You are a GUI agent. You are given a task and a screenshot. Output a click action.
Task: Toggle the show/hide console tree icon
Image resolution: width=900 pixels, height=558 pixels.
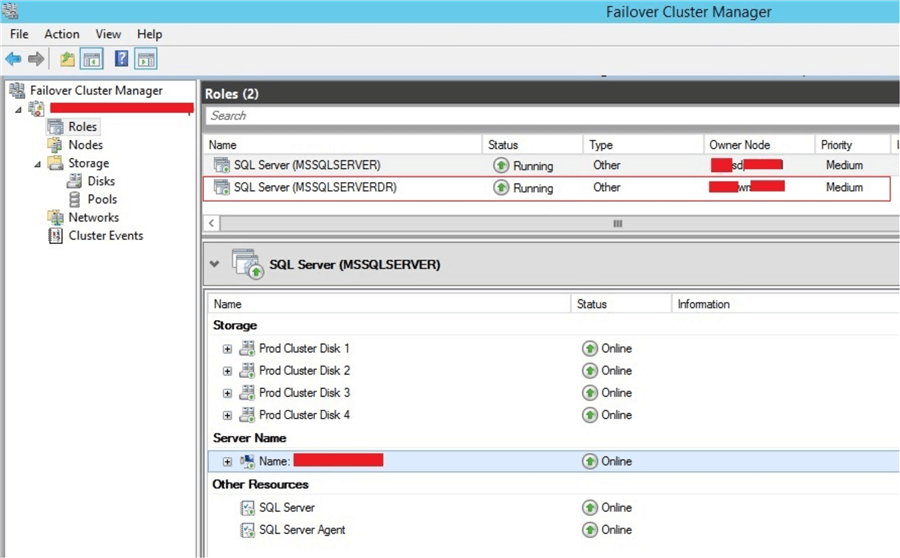click(x=92, y=59)
